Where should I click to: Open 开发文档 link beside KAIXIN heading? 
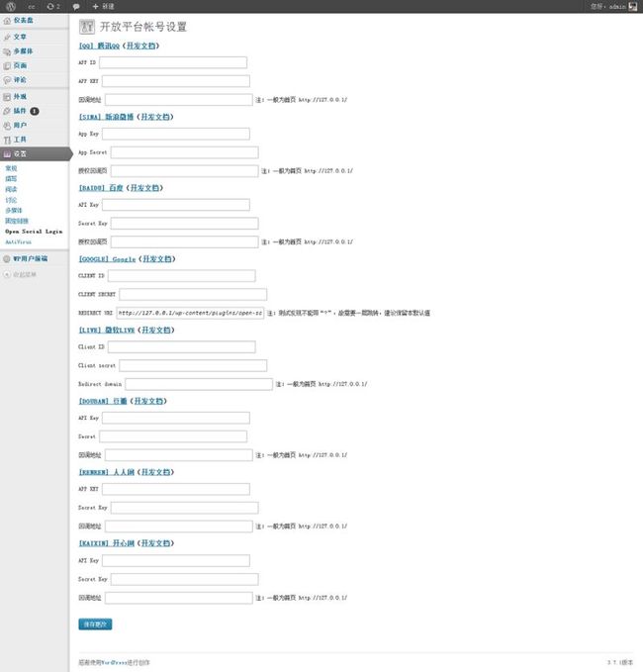(155, 544)
